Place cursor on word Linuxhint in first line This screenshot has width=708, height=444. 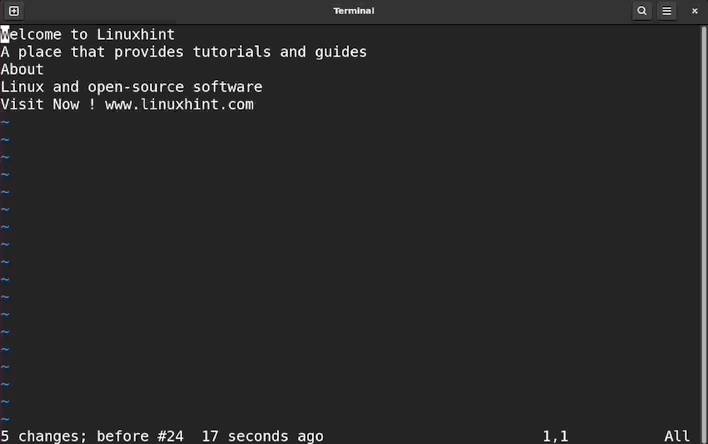click(x=135, y=34)
